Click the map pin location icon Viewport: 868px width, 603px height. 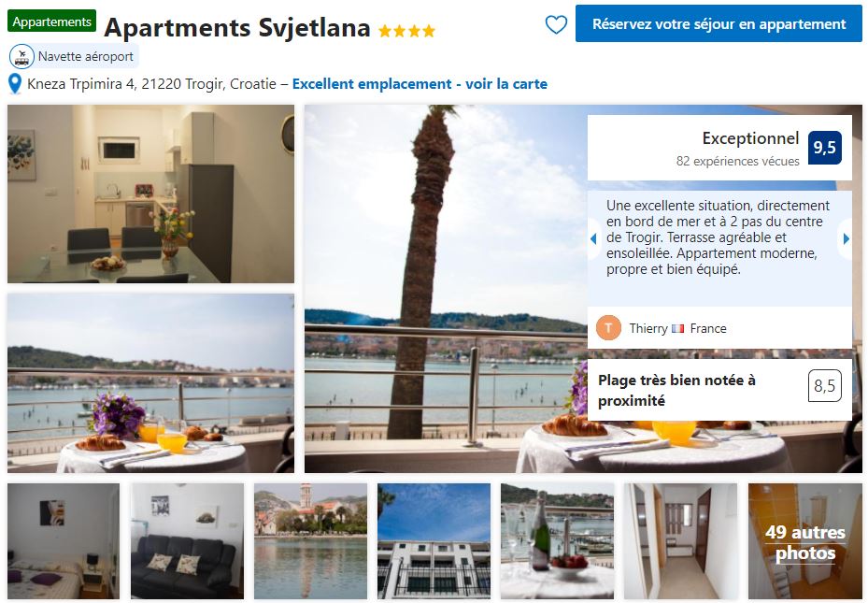(x=15, y=84)
